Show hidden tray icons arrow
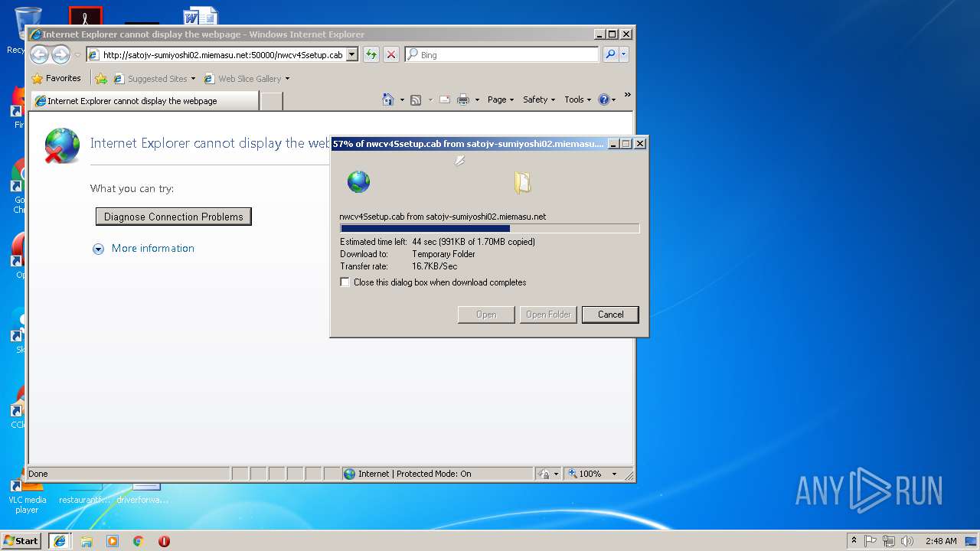Viewport: 980px width, 551px height. coord(854,541)
